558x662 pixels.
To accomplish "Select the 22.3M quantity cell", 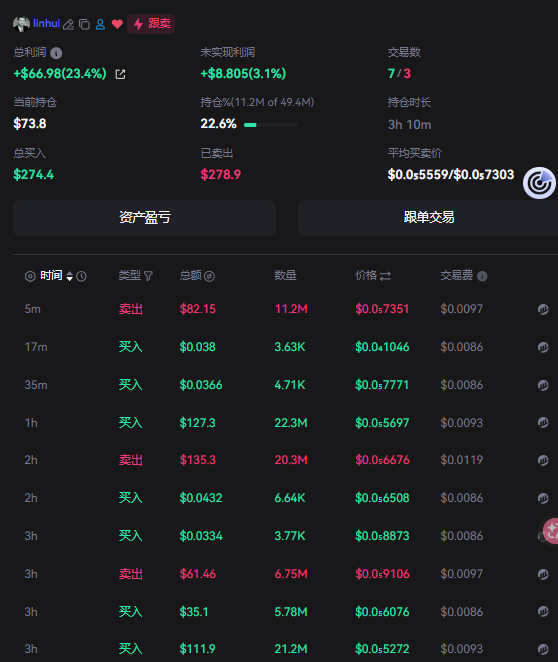I will (x=291, y=423).
